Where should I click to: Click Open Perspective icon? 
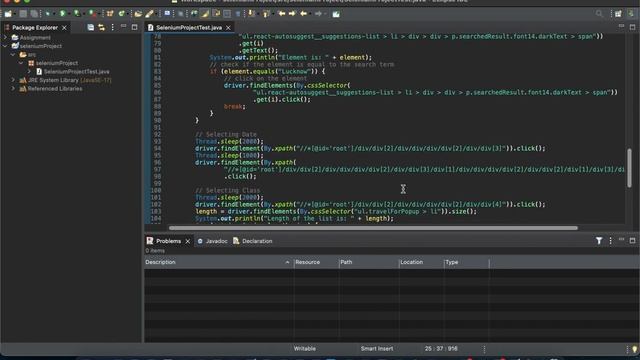[x=618, y=14]
